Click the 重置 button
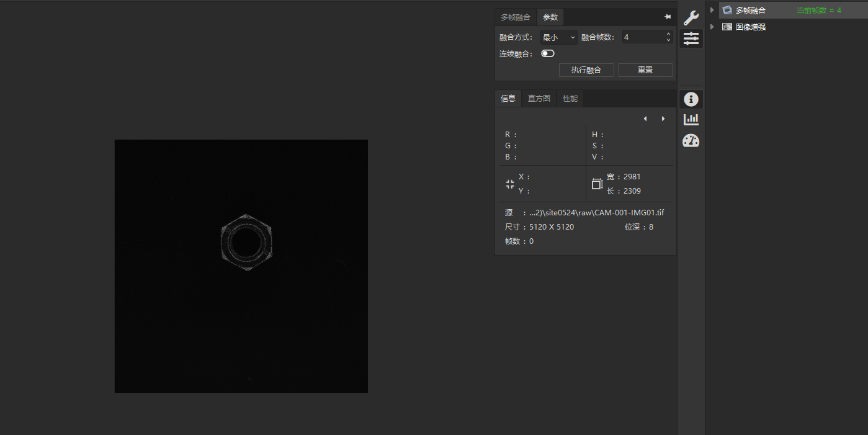 point(645,70)
